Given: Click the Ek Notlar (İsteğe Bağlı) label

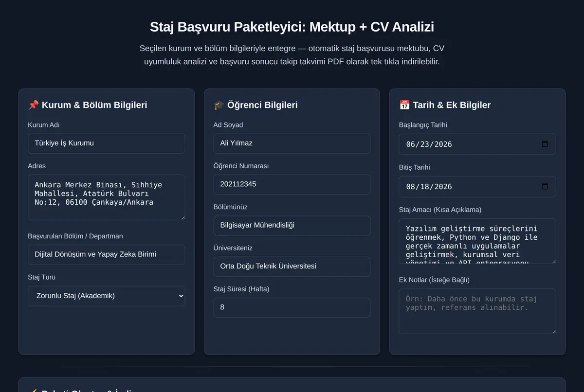Looking at the screenshot, I should tap(434, 280).
